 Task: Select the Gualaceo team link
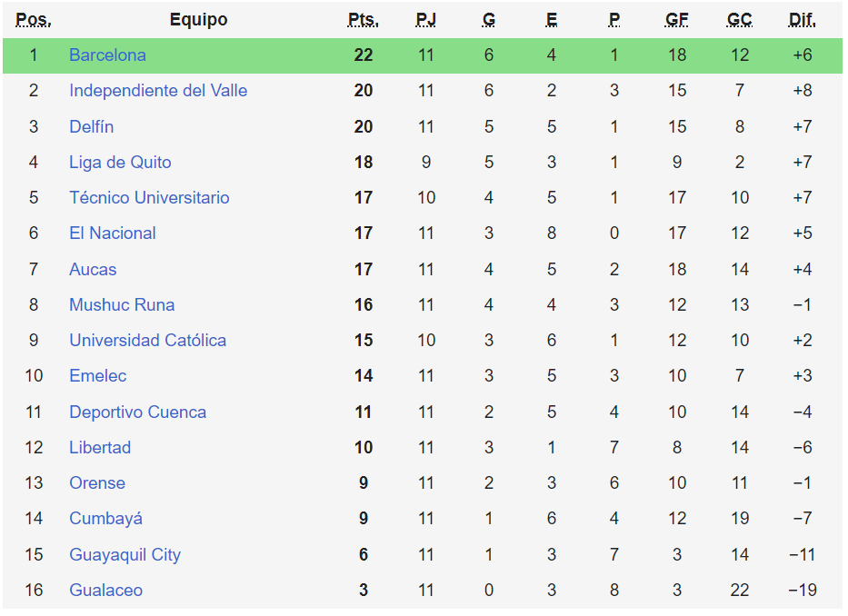pos(105,591)
